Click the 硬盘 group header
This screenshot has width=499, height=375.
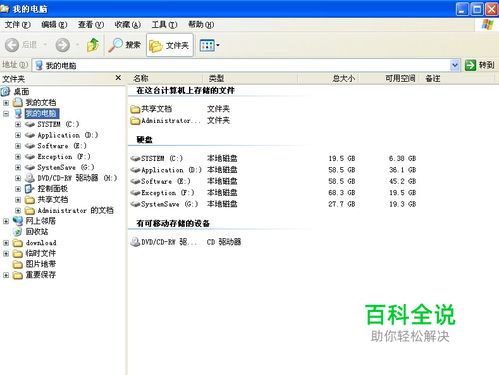pyautogui.click(x=144, y=140)
